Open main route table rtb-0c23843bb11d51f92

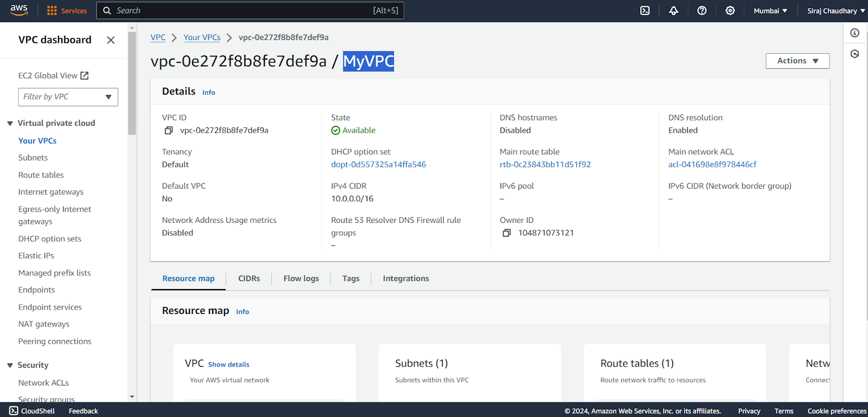[545, 165]
